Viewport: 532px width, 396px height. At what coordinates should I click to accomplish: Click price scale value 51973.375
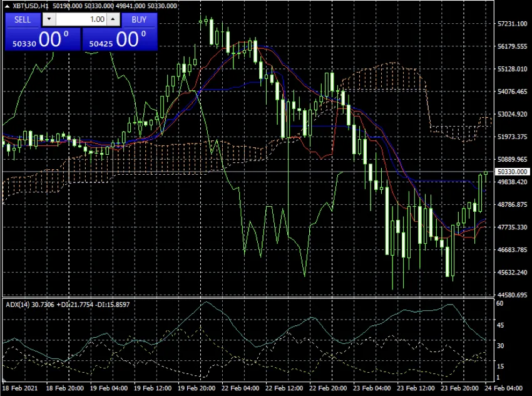[513, 137]
